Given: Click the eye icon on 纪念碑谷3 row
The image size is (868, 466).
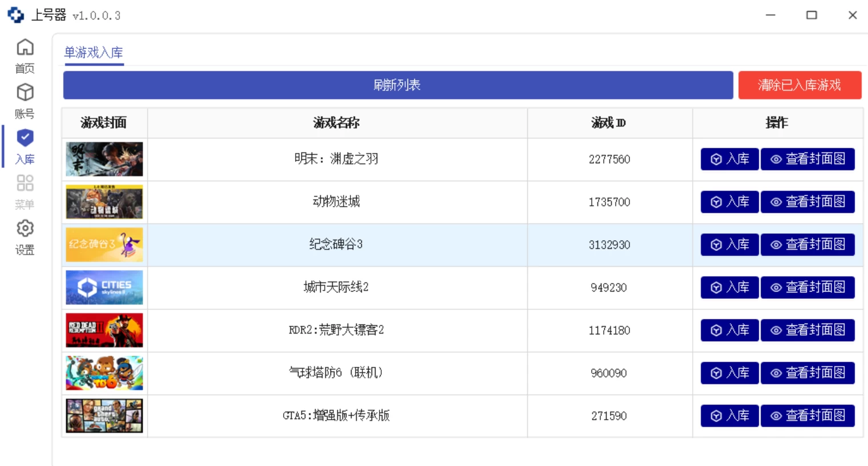Looking at the screenshot, I should 776,245.
